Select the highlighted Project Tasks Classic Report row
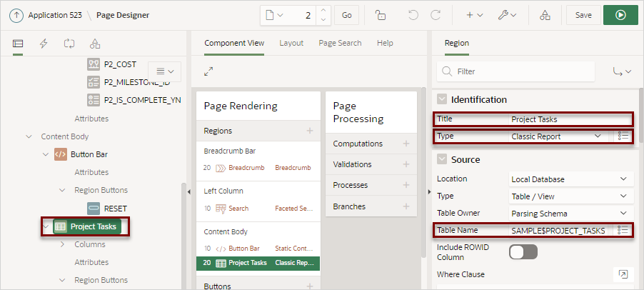 [258, 263]
